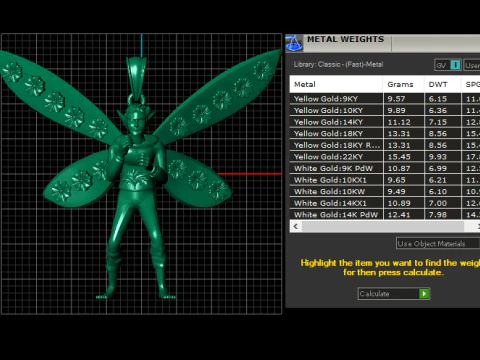Click the 6.21 DWT value

(x=438, y=180)
